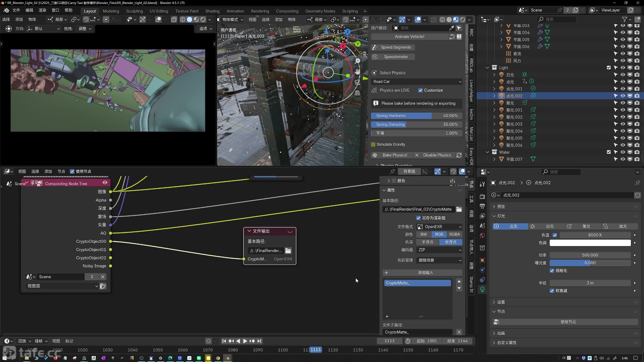Viewport: 644px width, 362px height.
Task: Open the Road Car dropdown
Action: [x=417, y=81]
